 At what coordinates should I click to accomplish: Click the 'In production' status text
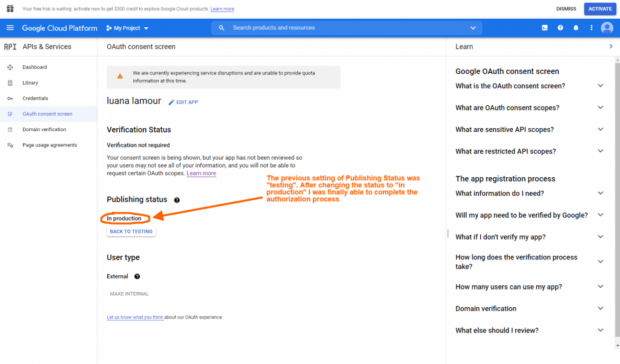[124, 218]
